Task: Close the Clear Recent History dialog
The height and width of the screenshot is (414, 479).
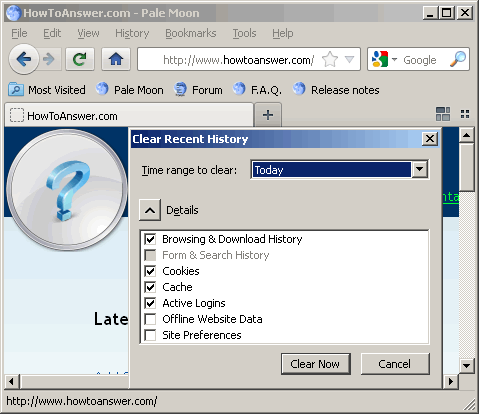Action: [430, 138]
